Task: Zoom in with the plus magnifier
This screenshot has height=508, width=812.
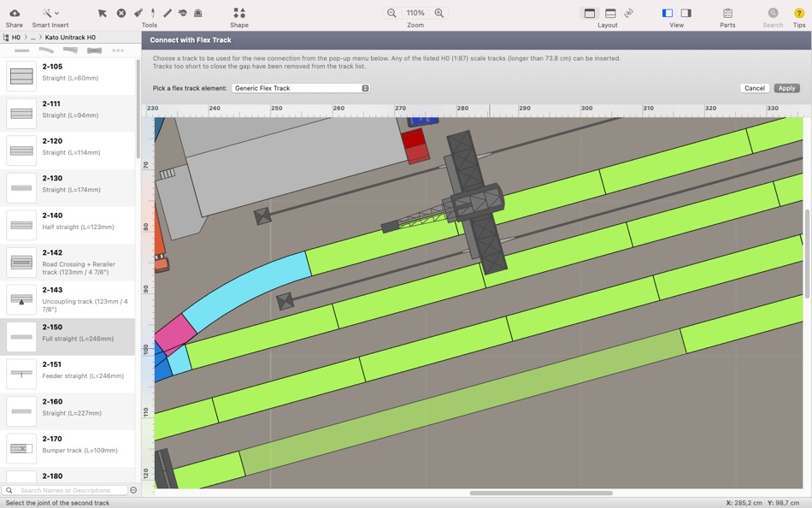Action: [x=439, y=13]
